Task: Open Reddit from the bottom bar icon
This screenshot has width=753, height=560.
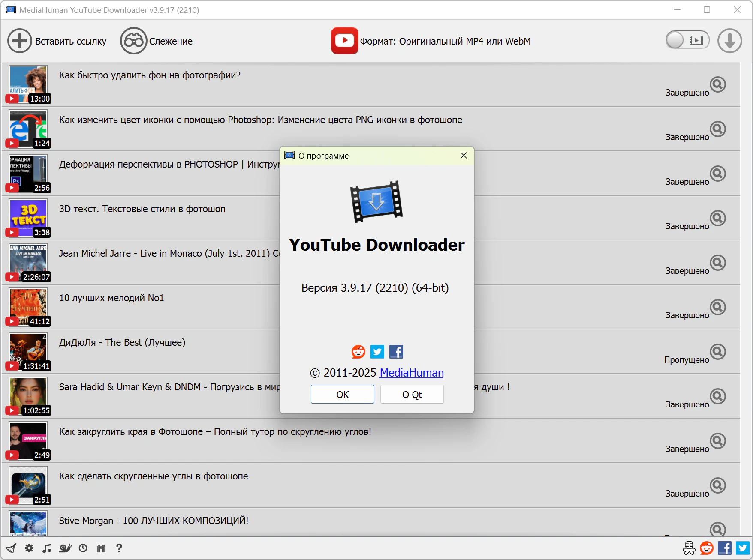Action: (707, 548)
